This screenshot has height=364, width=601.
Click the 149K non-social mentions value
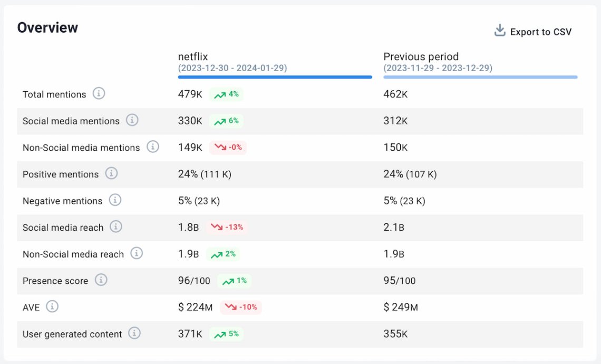[190, 147]
